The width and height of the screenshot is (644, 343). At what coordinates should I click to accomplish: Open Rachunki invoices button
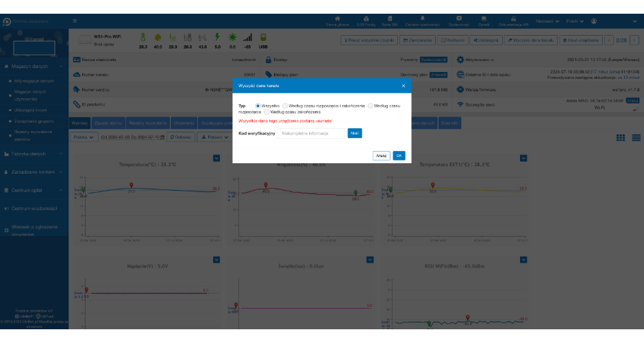pos(453,40)
